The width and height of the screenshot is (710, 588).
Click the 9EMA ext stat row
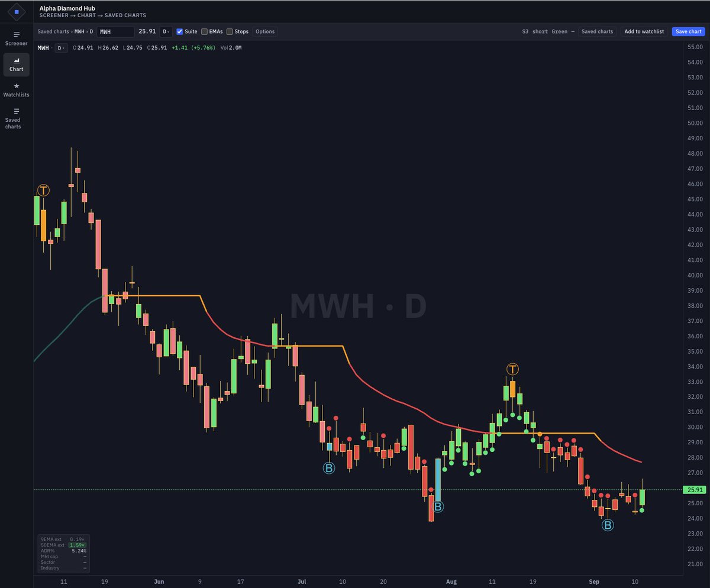tap(63, 539)
